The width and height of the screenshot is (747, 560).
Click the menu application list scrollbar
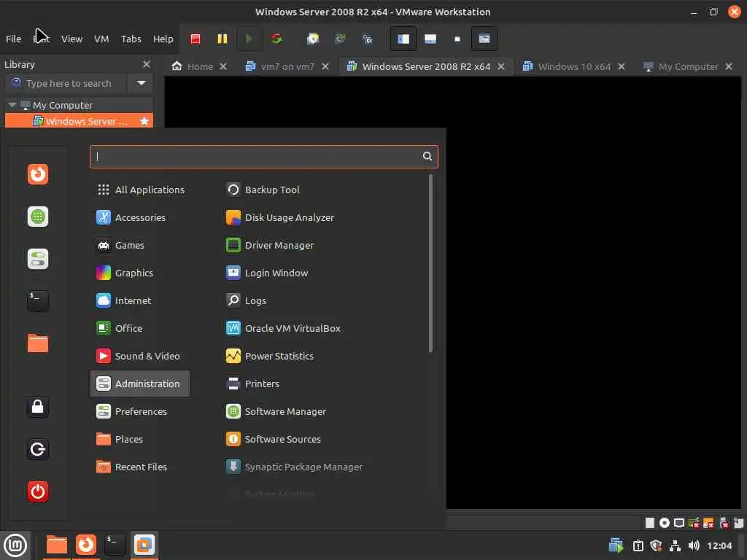(x=430, y=263)
